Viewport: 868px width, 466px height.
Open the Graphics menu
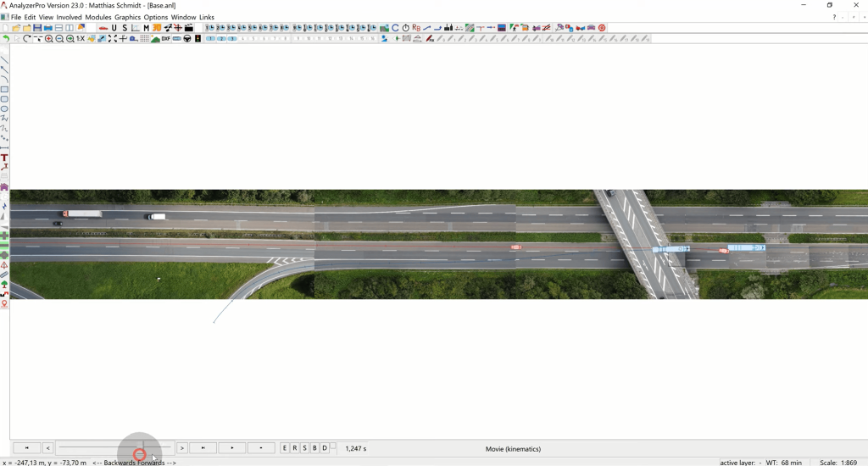point(127,17)
